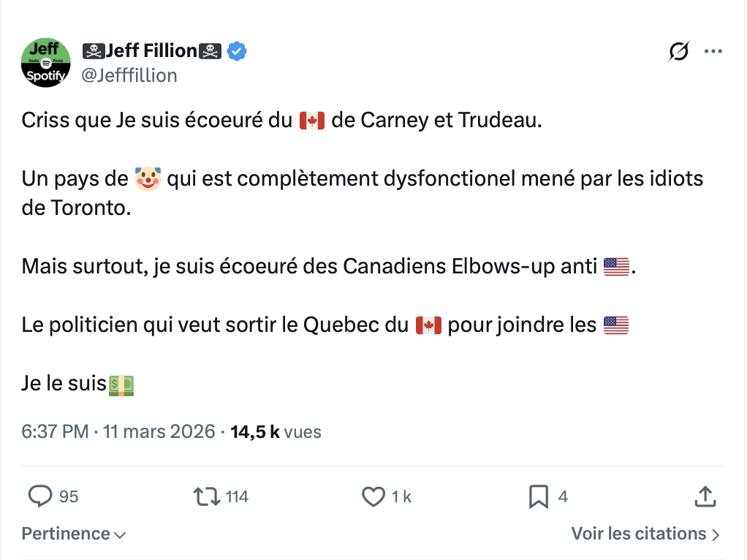Click the Grok slashed-circle icon

coord(679,52)
